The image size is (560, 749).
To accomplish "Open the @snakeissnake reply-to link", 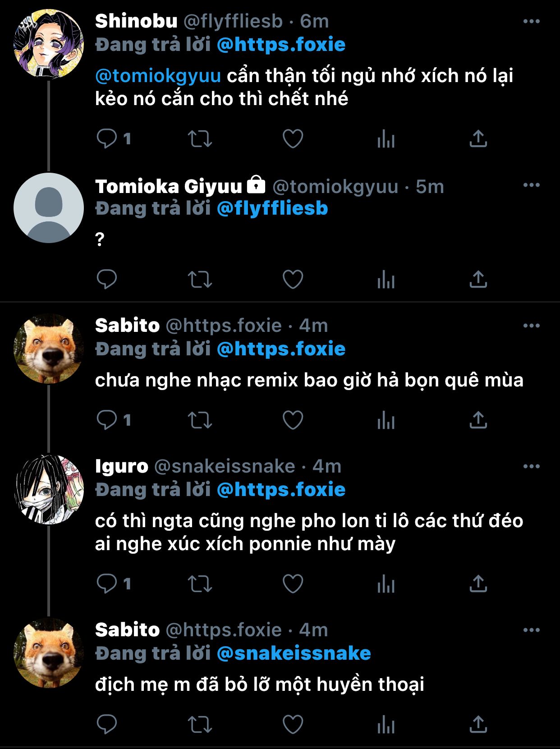I will [294, 653].
